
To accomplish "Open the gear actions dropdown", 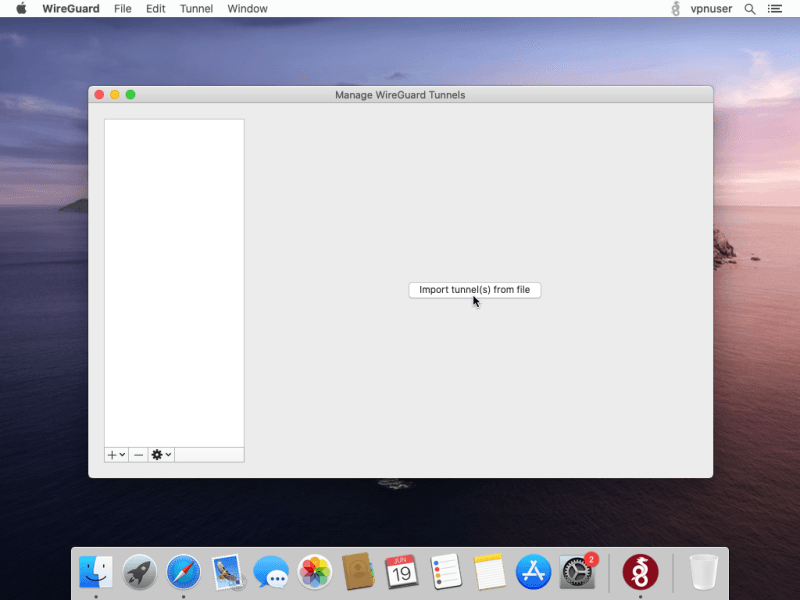I will (x=161, y=455).
